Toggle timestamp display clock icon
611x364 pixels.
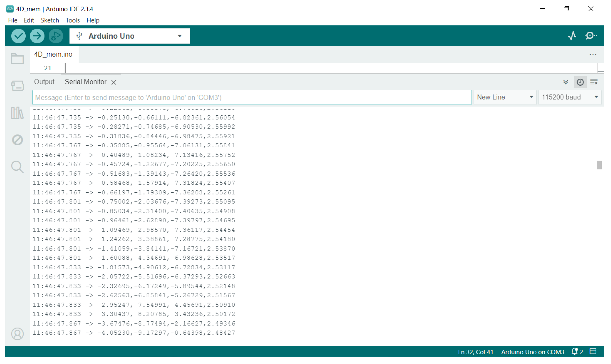pyautogui.click(x=580, y=82)
